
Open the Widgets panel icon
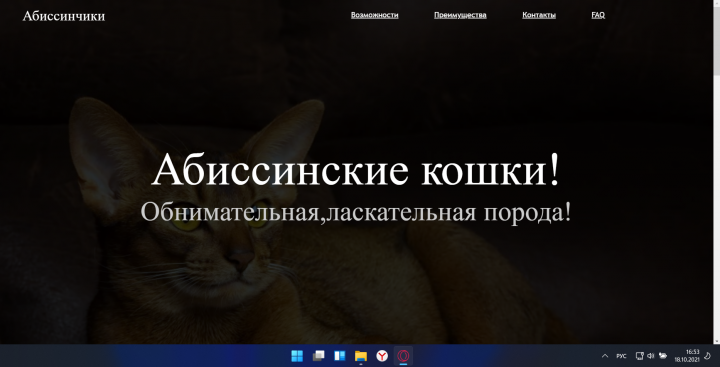340,356
